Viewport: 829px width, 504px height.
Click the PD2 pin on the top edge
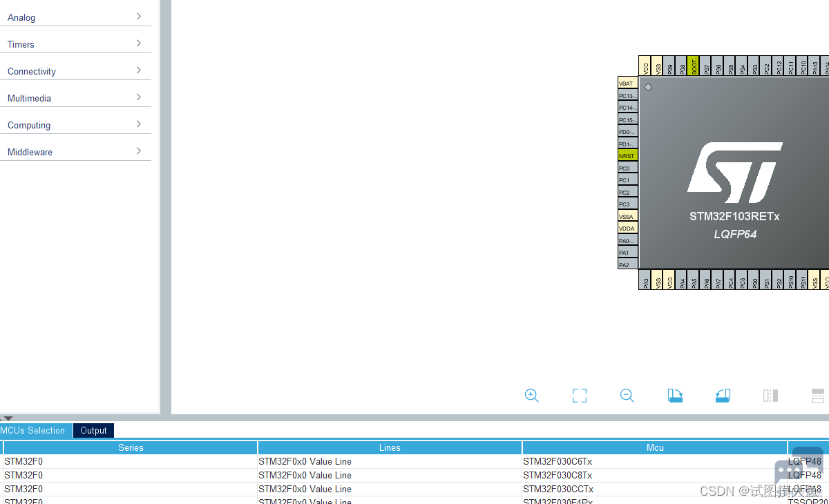(x=765, y=66)
